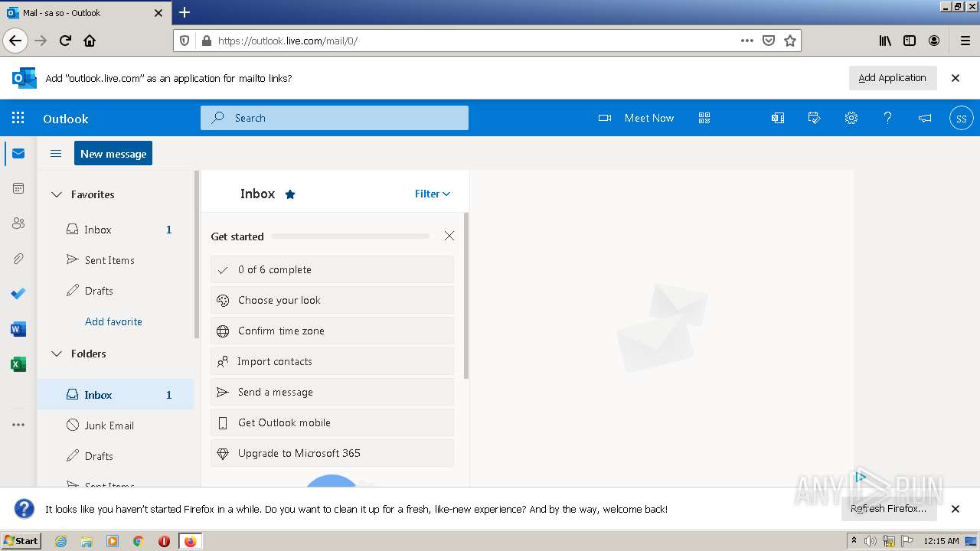The width and height of the screenshot is (980, 551).
Task: Close the mailto notification bar
Action: coord(955,78)
